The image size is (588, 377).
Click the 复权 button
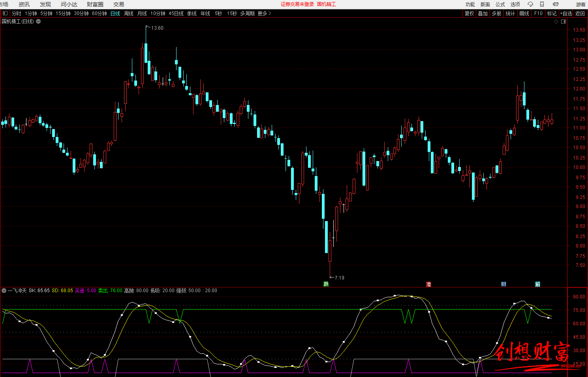point(469,13)
